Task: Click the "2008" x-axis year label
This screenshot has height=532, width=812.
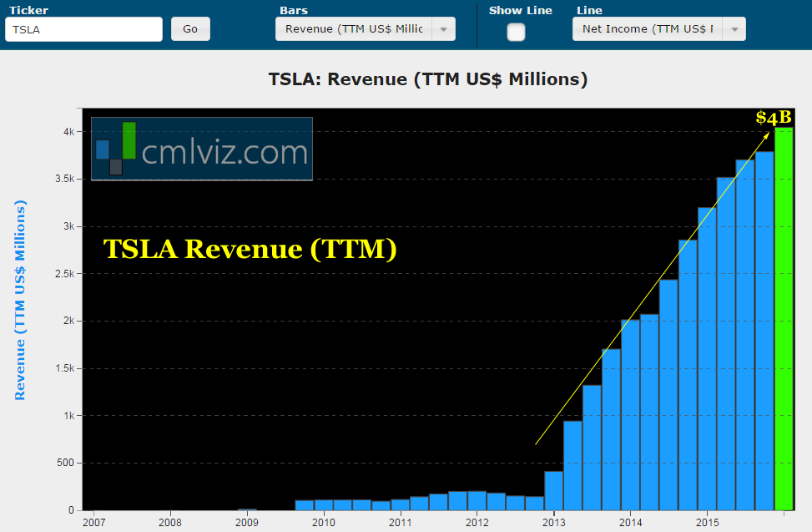Action: pyautogui.click(x=170, y=523)
